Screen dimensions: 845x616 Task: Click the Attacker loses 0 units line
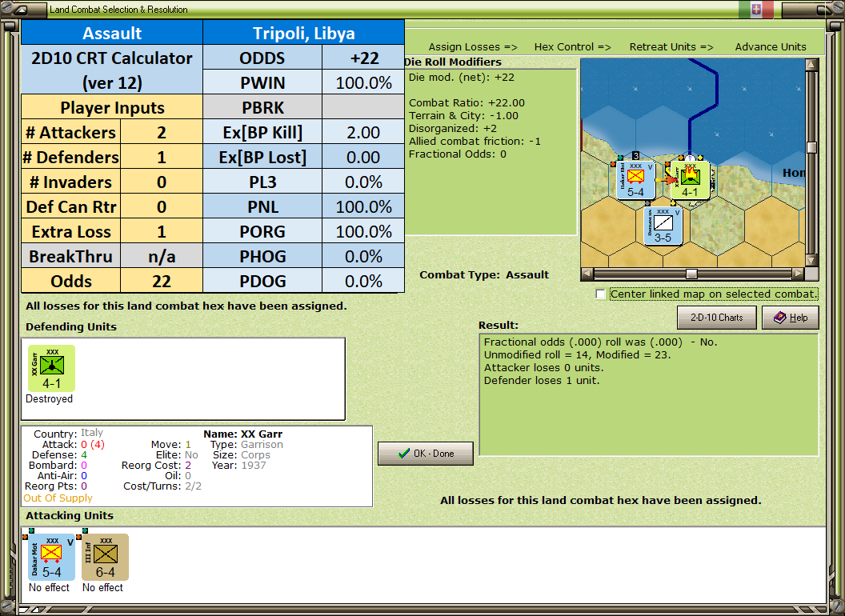(x=544, y=368)
